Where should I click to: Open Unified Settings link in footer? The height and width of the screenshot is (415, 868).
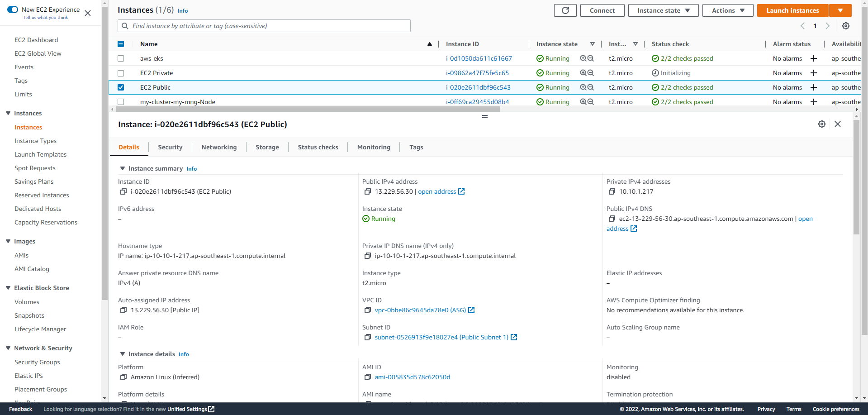point(190,409)
